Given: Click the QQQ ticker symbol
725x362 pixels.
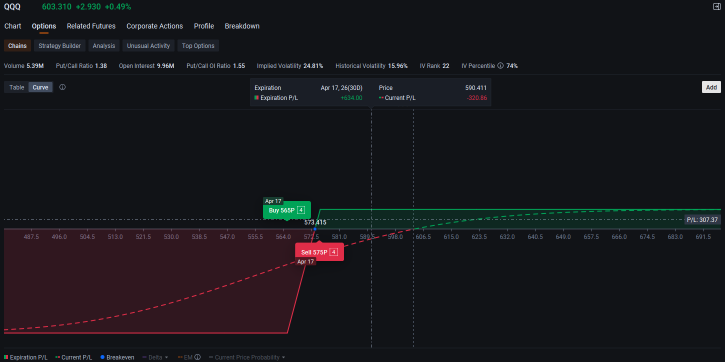Looking at the screenshot, I should (x=12, y=7).
